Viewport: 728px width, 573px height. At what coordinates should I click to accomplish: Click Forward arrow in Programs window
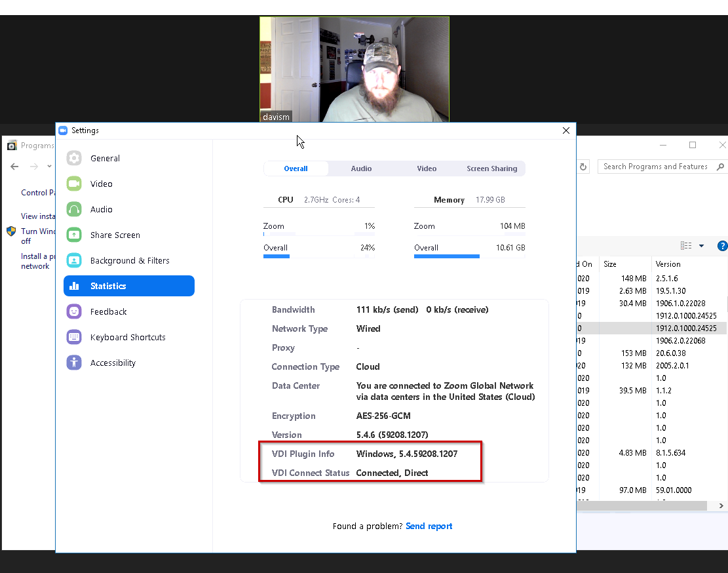pos(34,167)
